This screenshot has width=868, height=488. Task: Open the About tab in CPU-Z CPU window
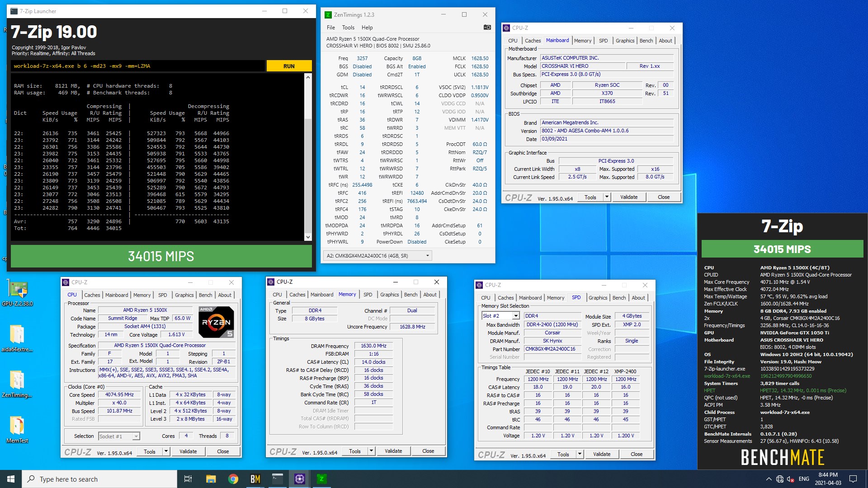[x=225, y=295]
